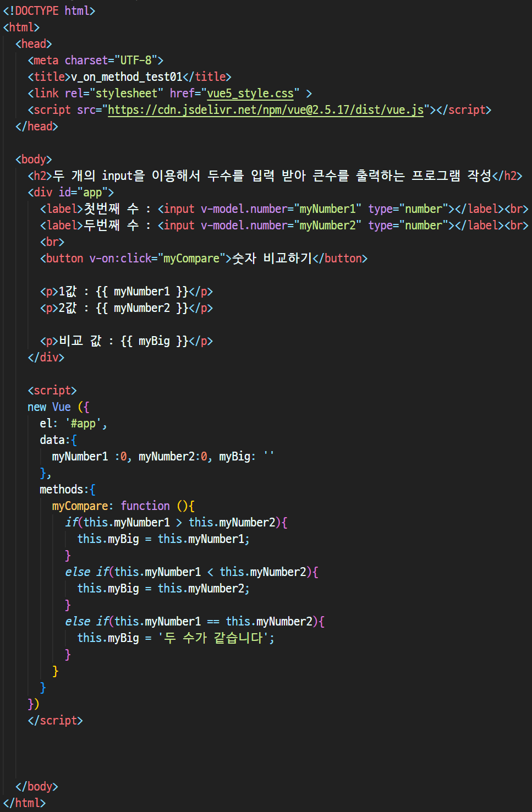
Task: Click the v-model.number myNumber1 input line
Action: [x=284, y=209]
